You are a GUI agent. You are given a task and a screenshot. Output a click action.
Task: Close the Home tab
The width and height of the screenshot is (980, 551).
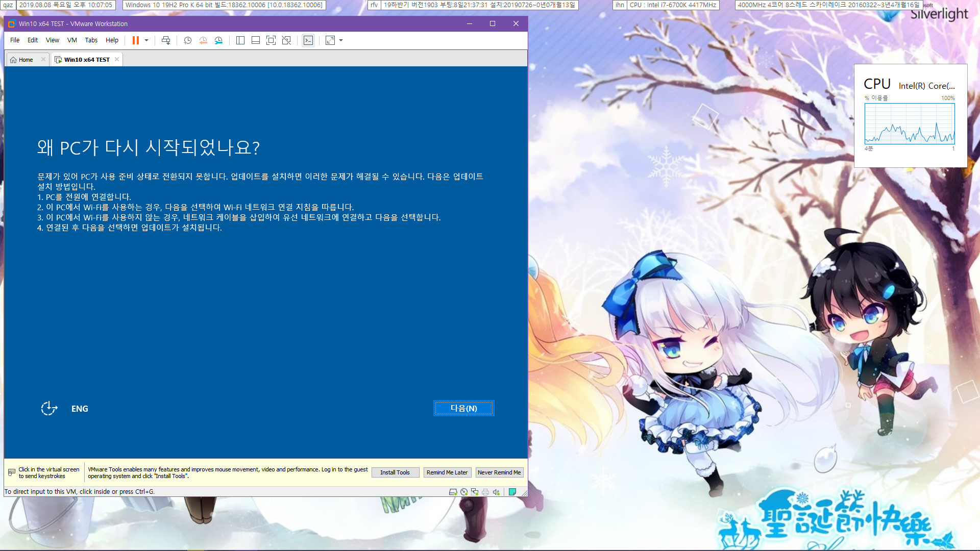coord(43,59)
